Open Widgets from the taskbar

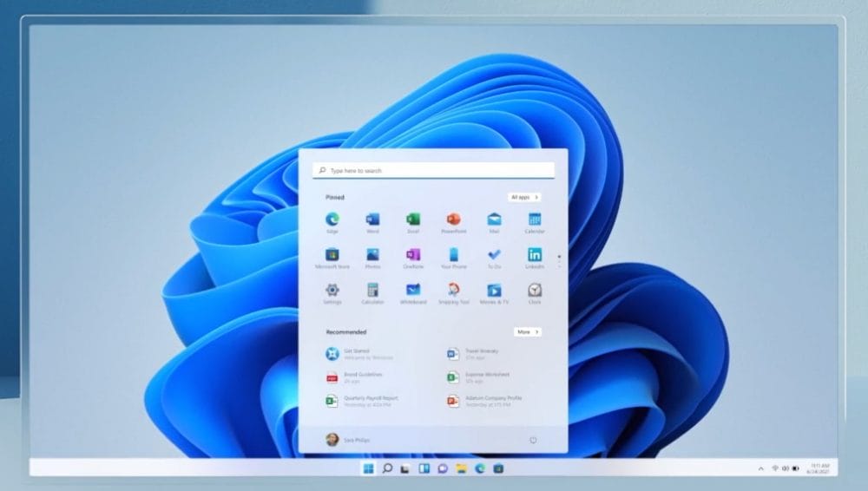click(424, 468)
